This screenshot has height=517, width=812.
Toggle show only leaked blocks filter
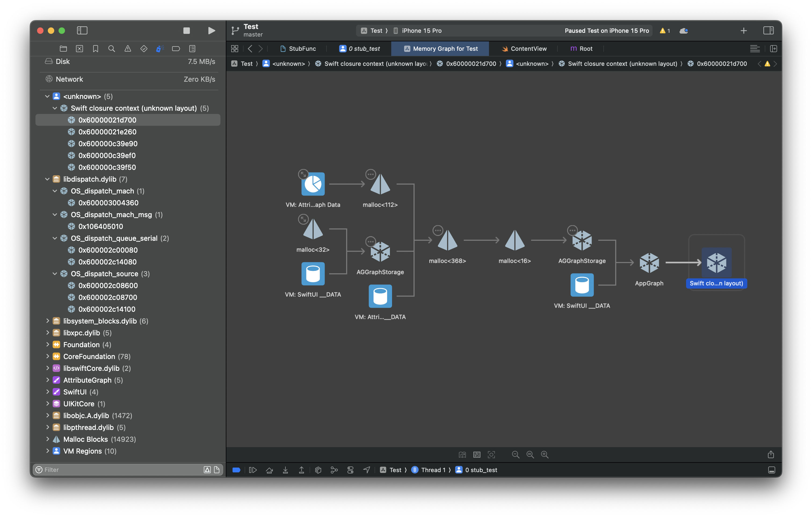click(x=207, y=469)
